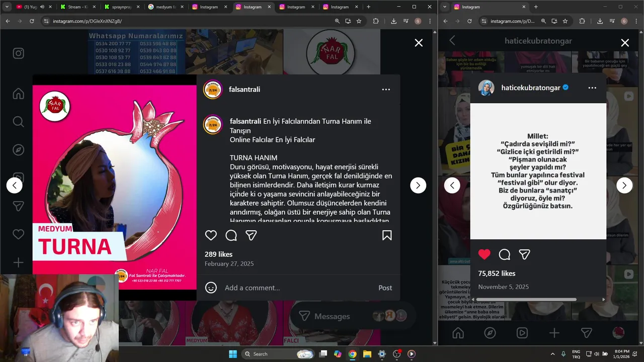Image resolution: width=644 pixels, height=362 pixels.
Task: Open Downloads in left browser toolbar
Action: point(393,21)
